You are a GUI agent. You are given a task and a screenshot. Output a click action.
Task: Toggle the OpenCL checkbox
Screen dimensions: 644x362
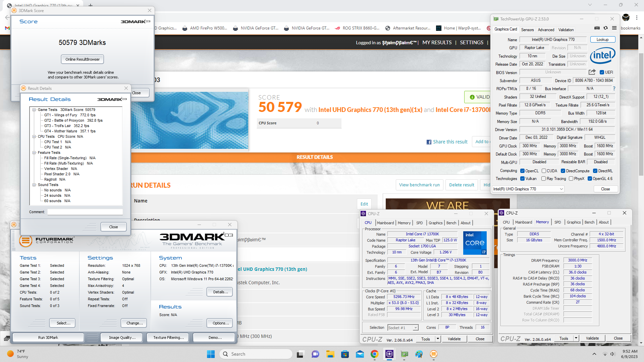[522, 171]
